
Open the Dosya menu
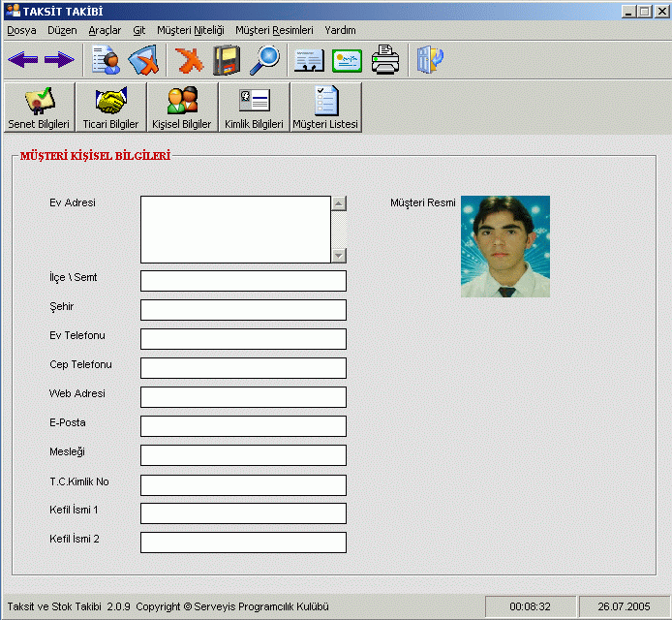point(21,30)
